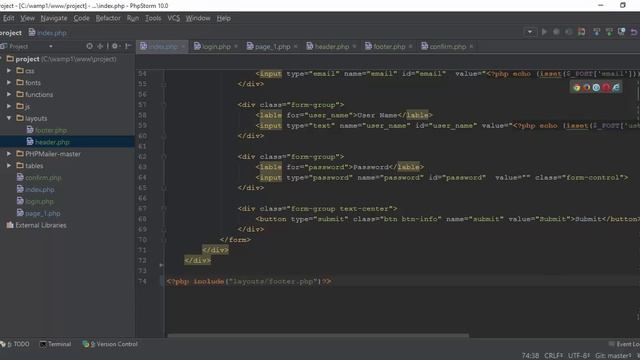Image resolution: width=640 pixels, height=360 pixels.
Task: Click the Debug bug icon in the toolbar
Action: point(556,32)
